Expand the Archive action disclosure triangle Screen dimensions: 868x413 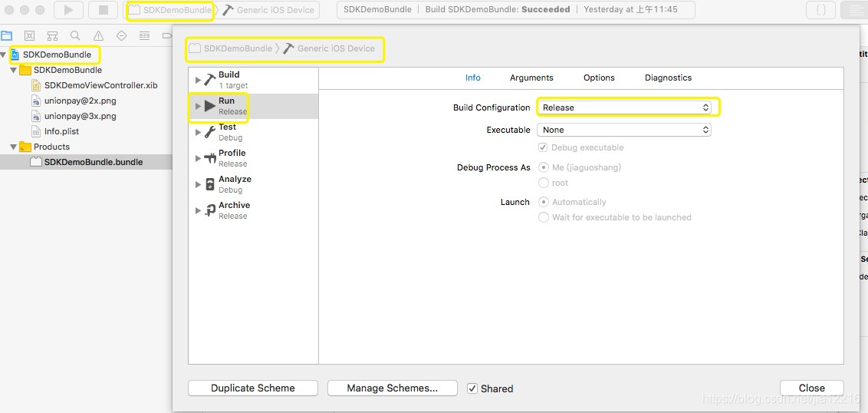[x=198, y=210]
